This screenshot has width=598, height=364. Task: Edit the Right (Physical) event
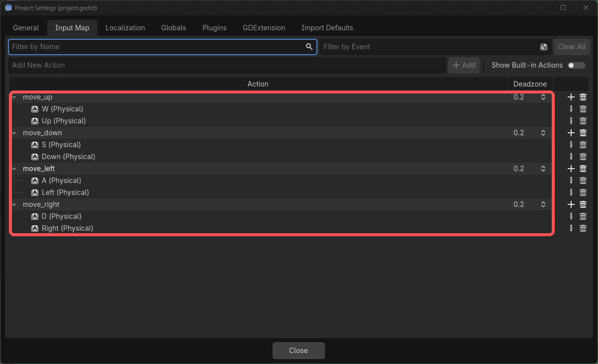571,228
